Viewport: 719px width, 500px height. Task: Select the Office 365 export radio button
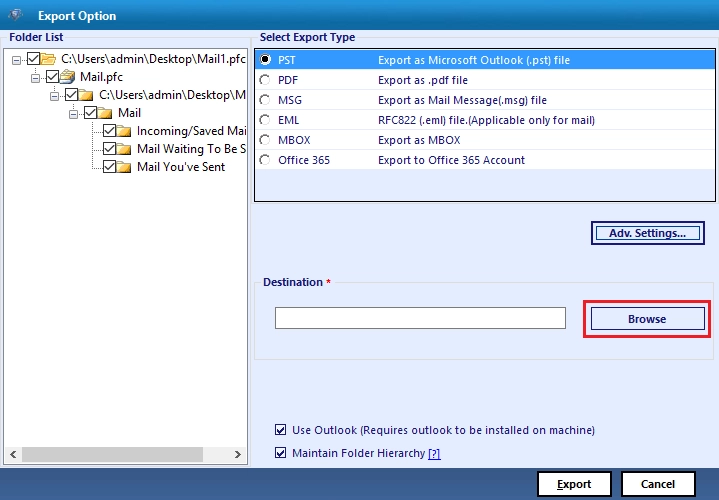(265, 160)
